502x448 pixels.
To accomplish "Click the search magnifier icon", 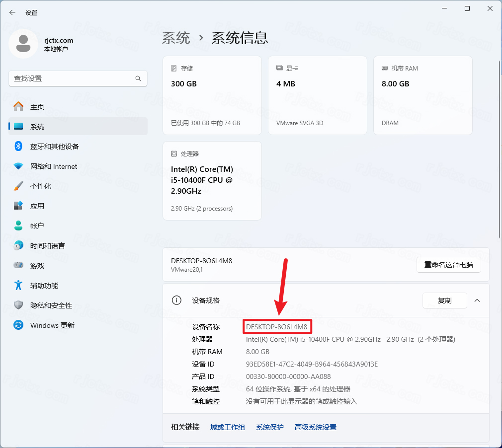I will (138, 78).
